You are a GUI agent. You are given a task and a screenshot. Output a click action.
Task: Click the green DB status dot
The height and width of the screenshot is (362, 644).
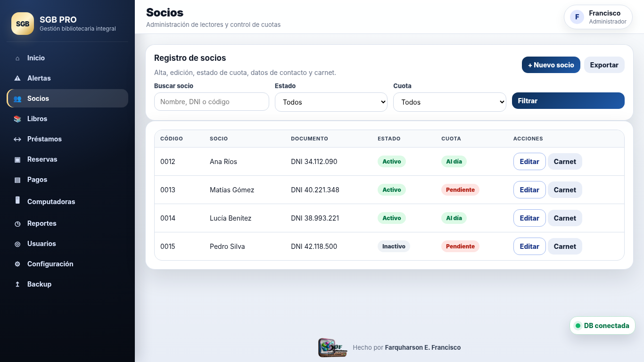[x=578, y=326]
